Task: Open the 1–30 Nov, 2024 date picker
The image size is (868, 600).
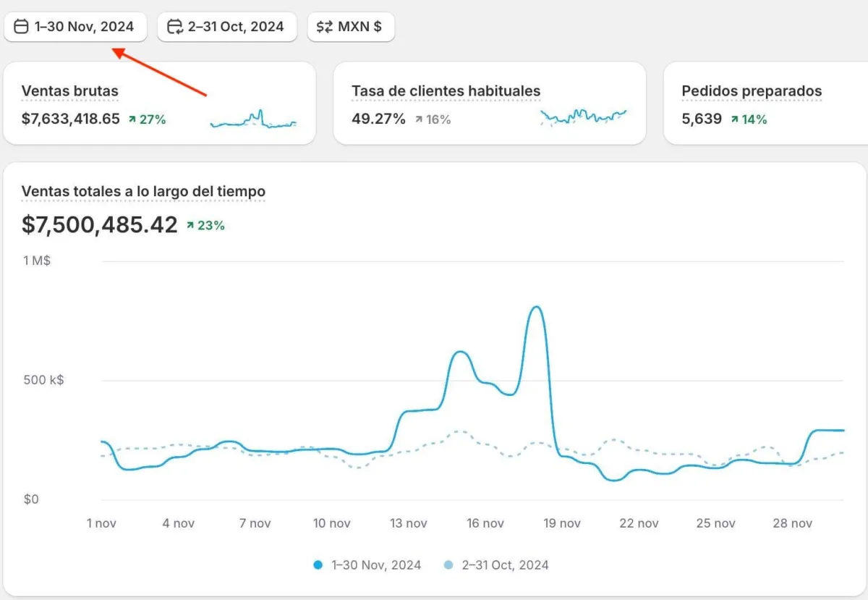Action: pyautogui.click(x=76, y=27)
